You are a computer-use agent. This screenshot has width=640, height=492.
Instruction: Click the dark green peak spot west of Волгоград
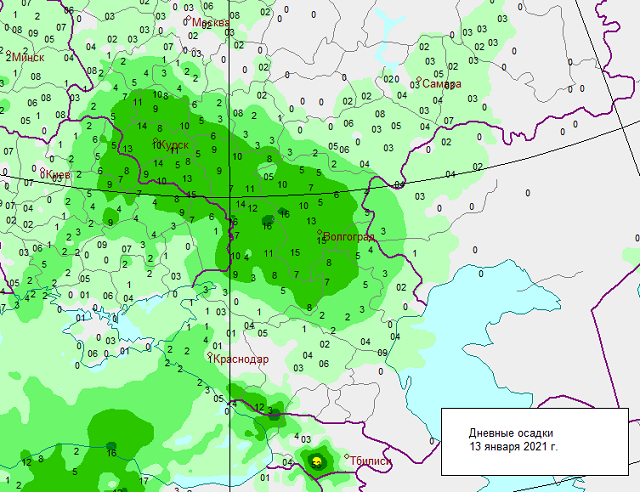267,221
